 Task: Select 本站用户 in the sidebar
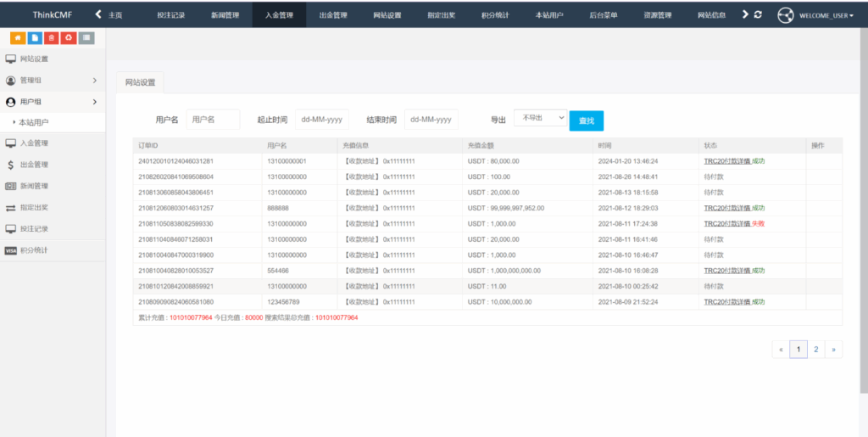[34, 123]
